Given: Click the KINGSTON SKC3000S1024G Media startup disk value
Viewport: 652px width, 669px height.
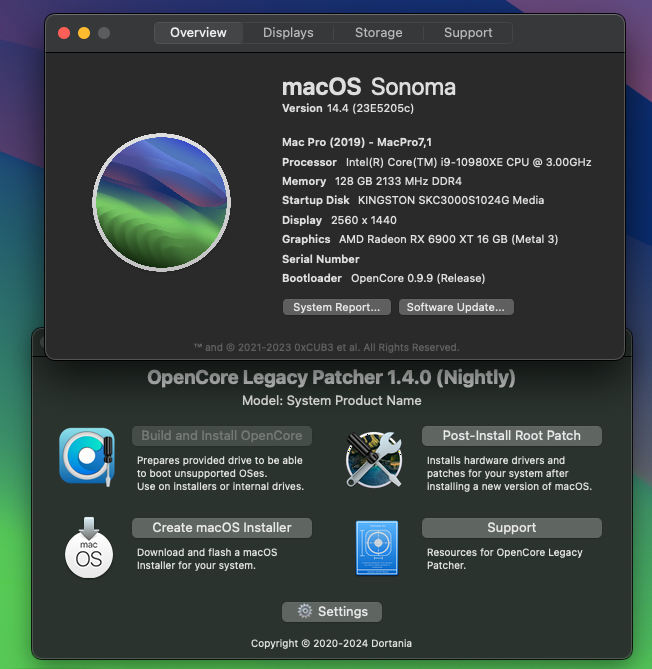Looking at the screenshot, I should tap(451, 200).
